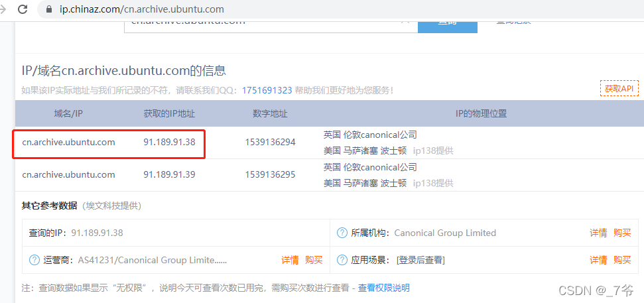Click the padlock site info icon
This screenshot has width=644, height=303.
pyautogui.click(x=49, y=9)
